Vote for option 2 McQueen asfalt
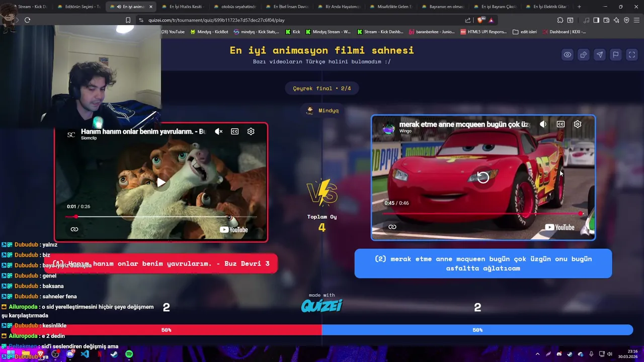 pyautogui.click(x=483, y=263)
